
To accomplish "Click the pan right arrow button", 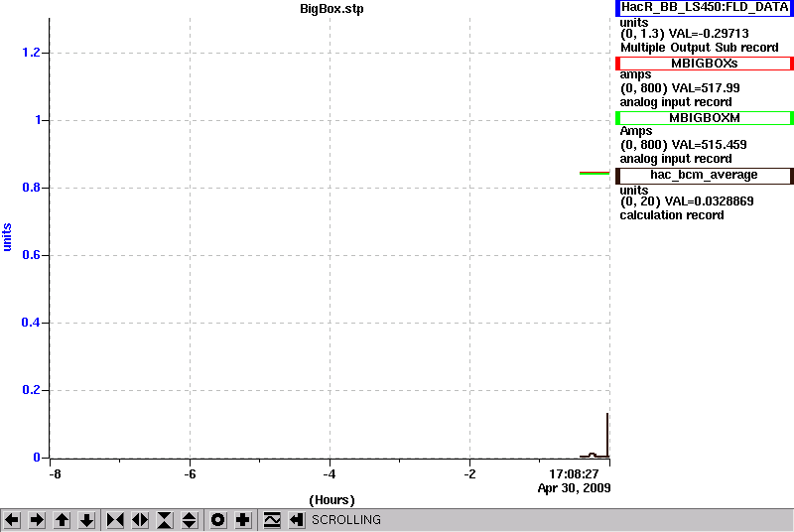I will coord(37,520).
